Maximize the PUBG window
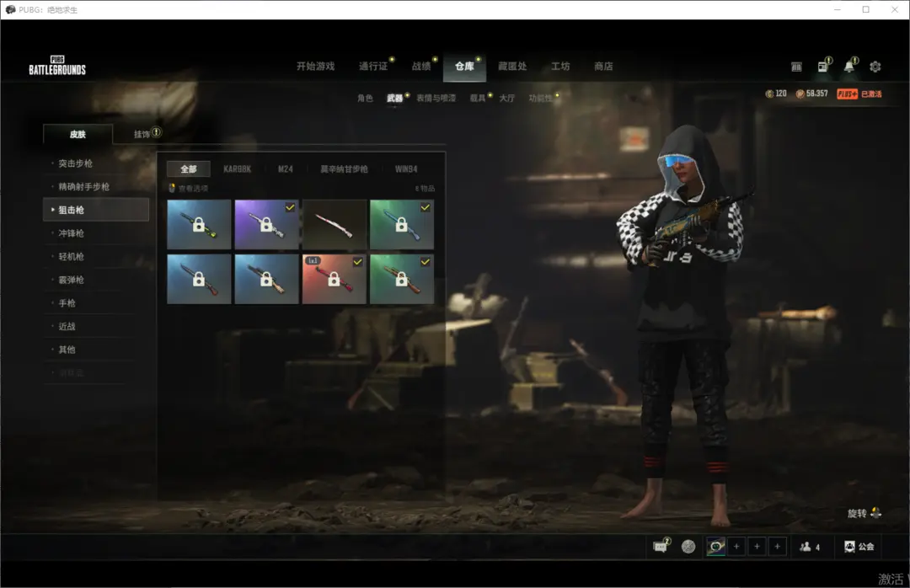 click(x=866, y=9)
